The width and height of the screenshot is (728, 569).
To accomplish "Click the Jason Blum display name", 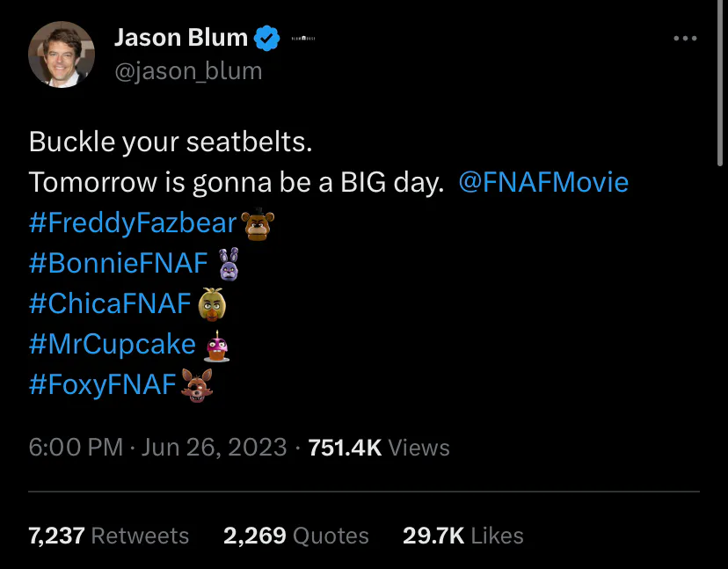I will click(181, 38).
